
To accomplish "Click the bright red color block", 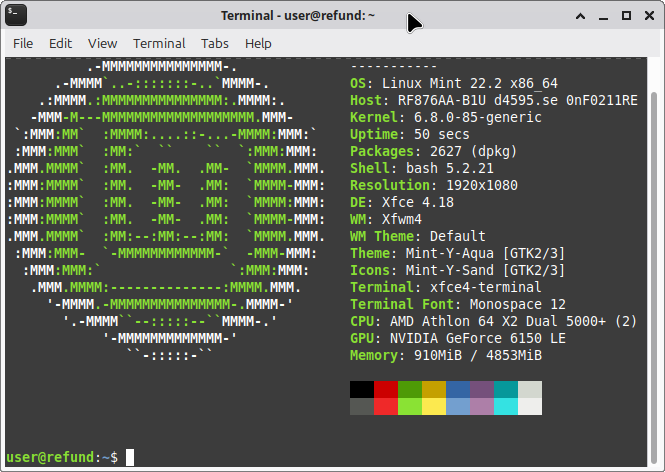I will (x=386, y=406).
